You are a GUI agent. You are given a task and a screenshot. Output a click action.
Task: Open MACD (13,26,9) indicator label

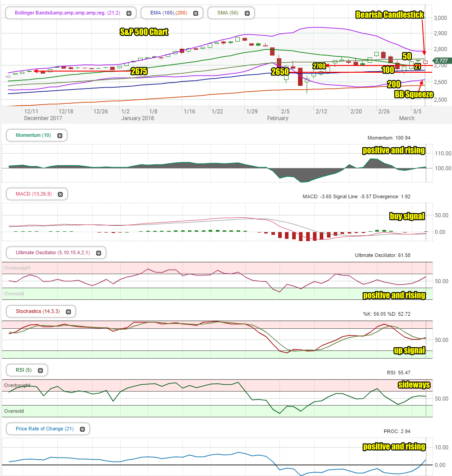point(34,194)
